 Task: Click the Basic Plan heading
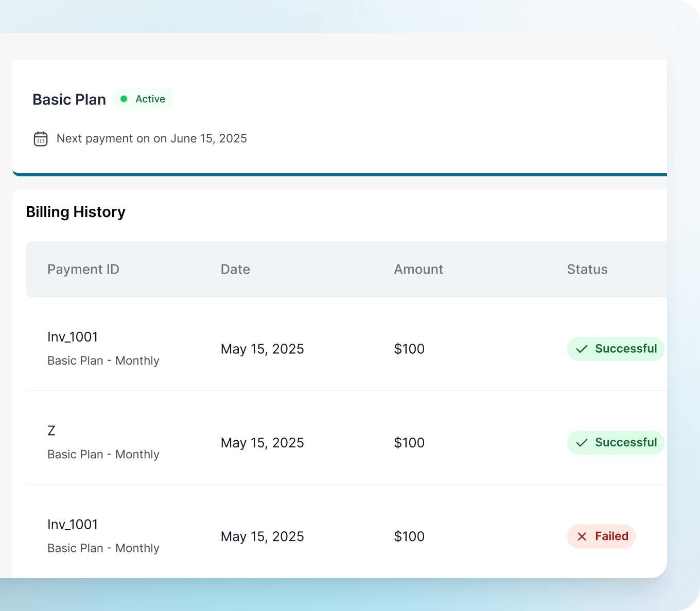69,100
